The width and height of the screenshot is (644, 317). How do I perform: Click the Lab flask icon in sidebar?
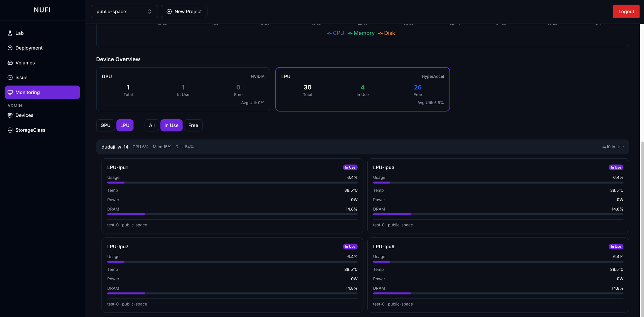click(10, 33)
